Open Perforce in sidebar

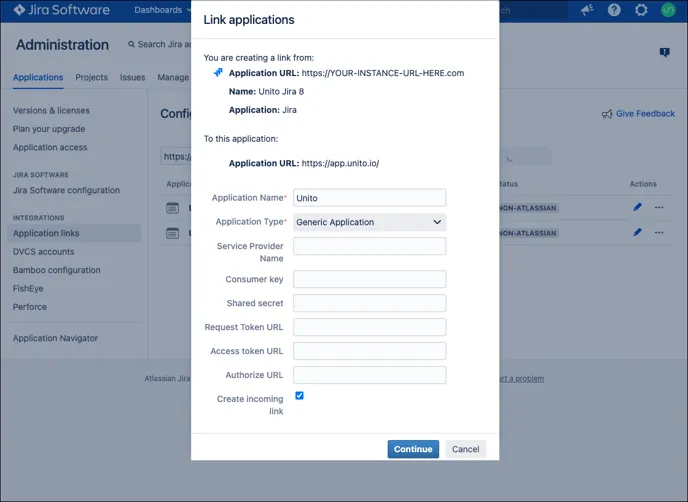pyautogui.click(x=29, y=307)
